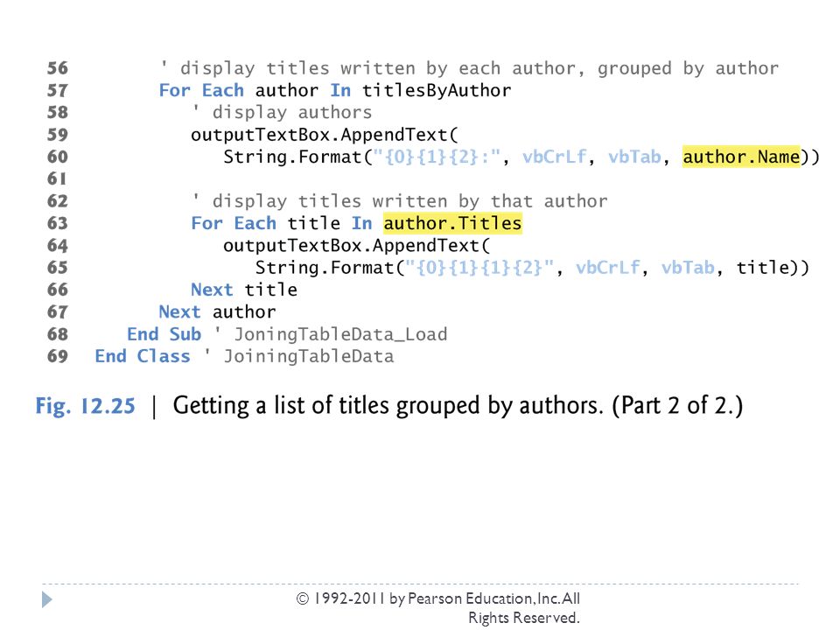Click the Pearson Education copyright notice

pyautogui.click(x=438, y=607)
